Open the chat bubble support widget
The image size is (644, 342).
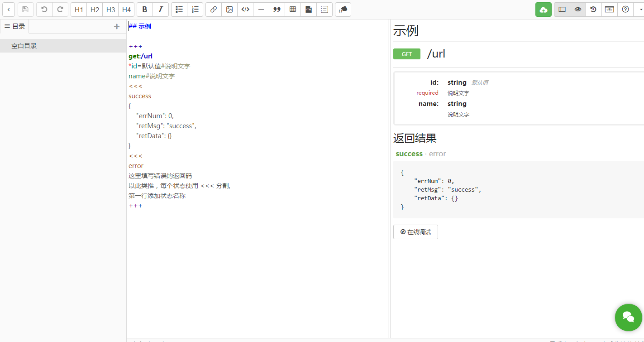[x=628, y=317]
